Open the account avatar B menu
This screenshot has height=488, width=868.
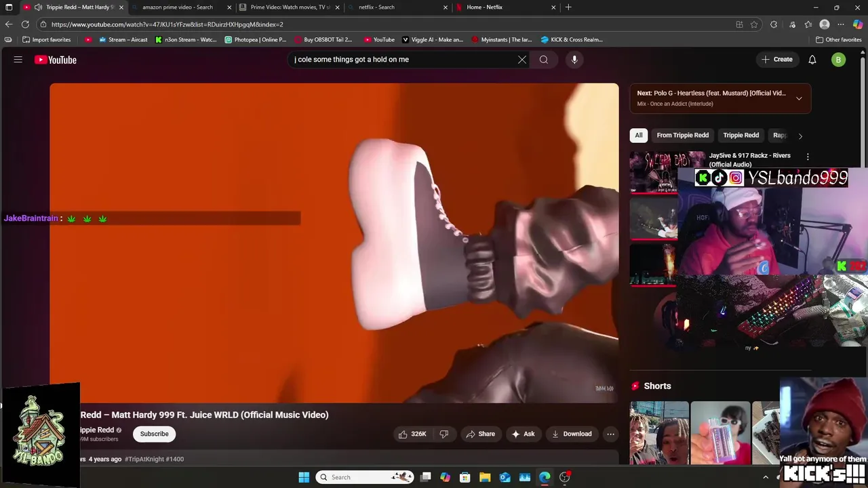[839, 60]
